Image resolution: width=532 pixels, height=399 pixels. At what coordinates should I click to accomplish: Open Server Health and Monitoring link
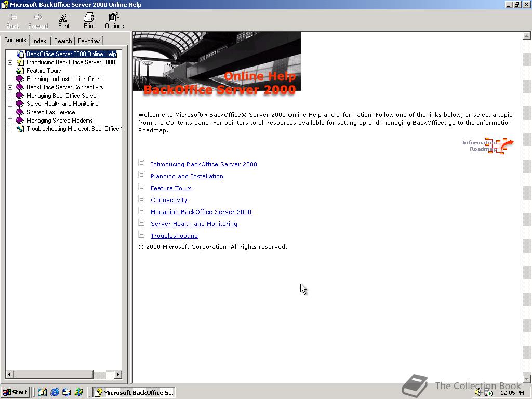[194, 224]
